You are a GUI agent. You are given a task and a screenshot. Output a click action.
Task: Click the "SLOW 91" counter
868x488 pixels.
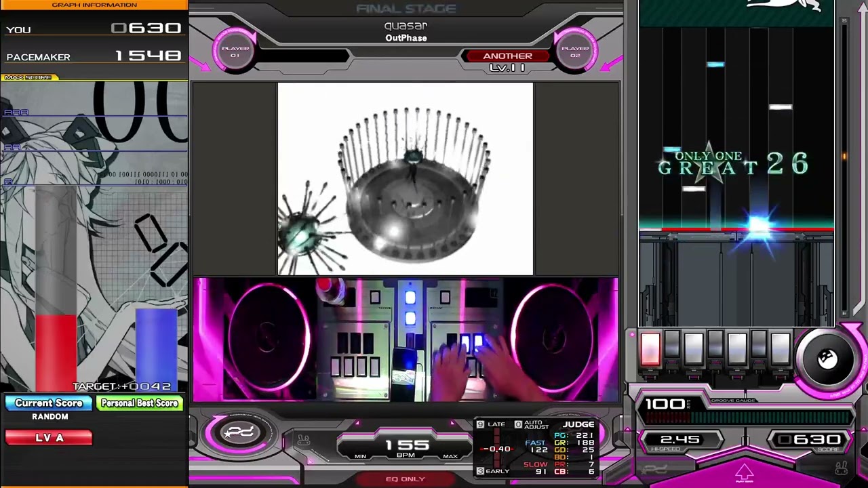pyautogui.click(x=536, y=468)
